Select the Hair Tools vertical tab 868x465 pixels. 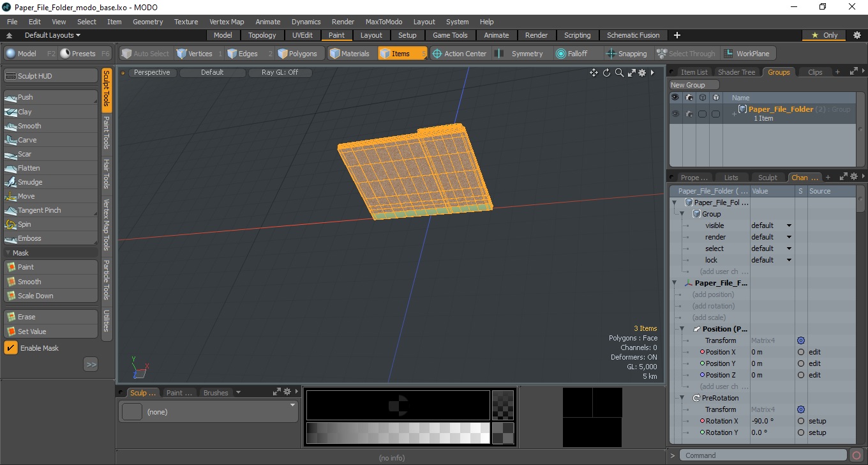click(x=107, y=173)
